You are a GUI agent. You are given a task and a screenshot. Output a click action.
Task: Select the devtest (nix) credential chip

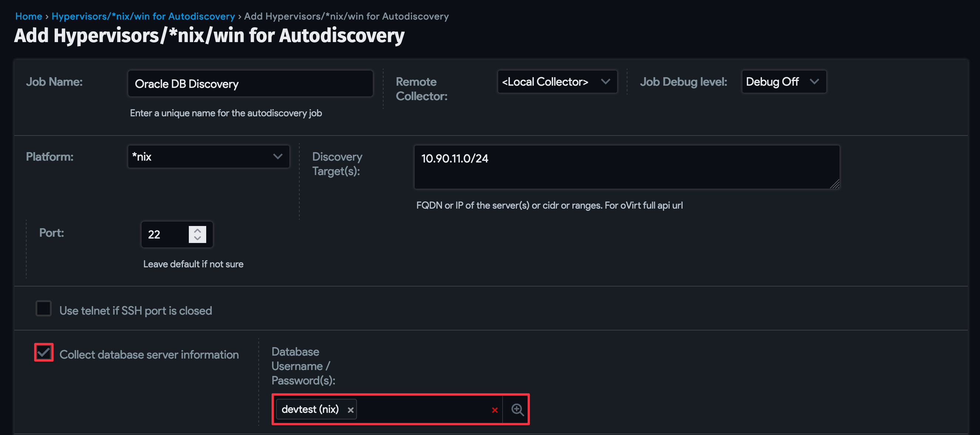[310, 409]
